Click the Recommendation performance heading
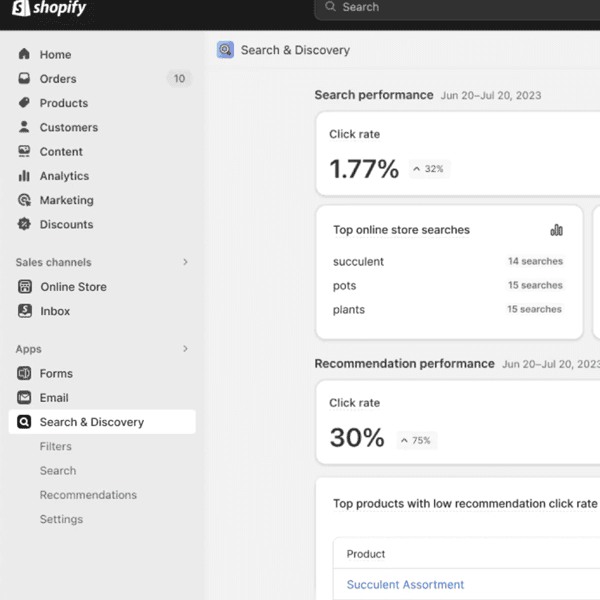 pyautogui.click(x=404, y=364)
